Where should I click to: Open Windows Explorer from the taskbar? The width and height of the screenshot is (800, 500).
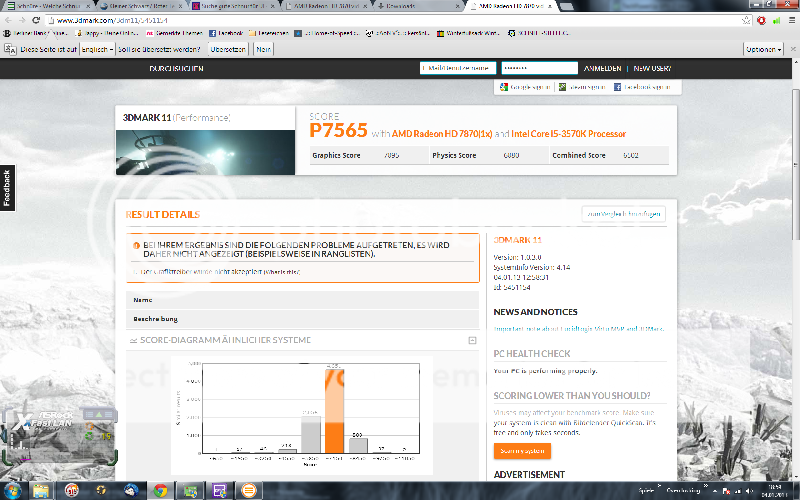41,491
